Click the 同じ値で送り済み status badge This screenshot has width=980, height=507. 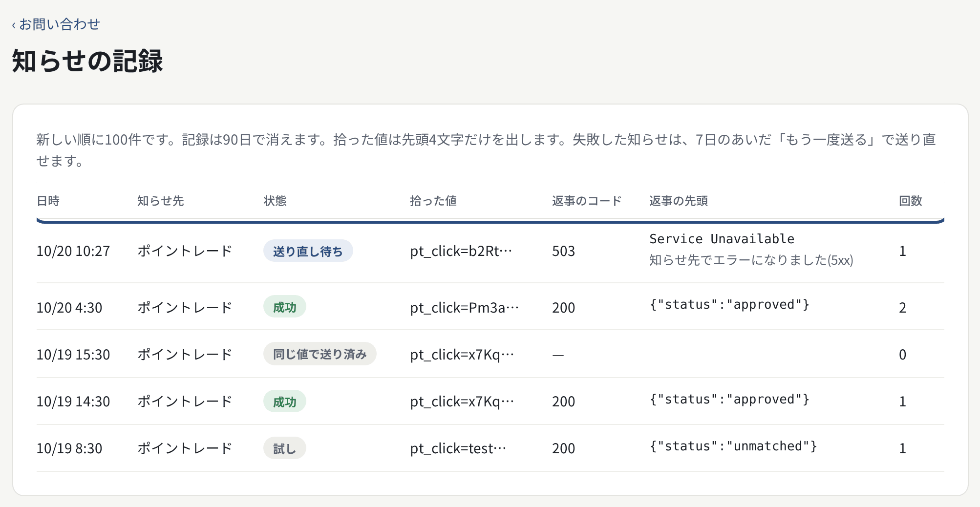(x=320, y=354)
